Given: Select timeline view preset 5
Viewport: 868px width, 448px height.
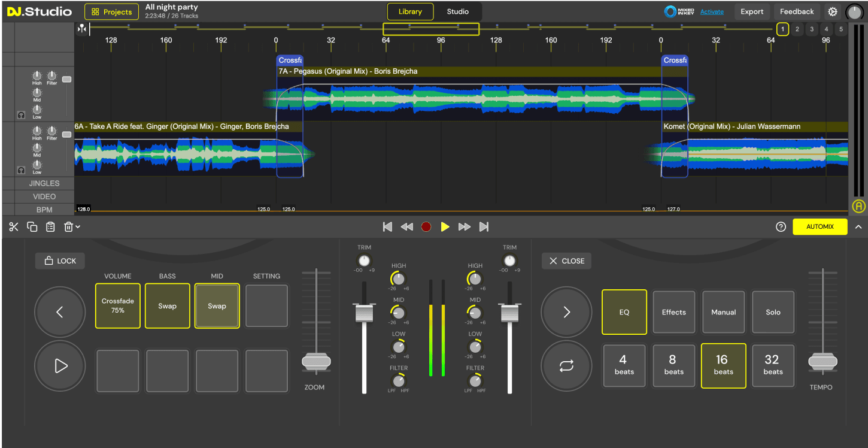Looking at the screenshot, I should click(840, 29).
